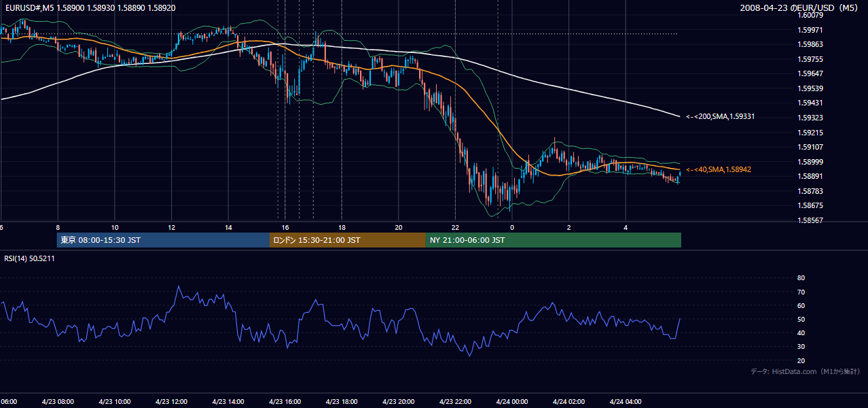Click the 4/23 08:00 time label
This screenshot has width=868, height=408.
pos(58,402)
